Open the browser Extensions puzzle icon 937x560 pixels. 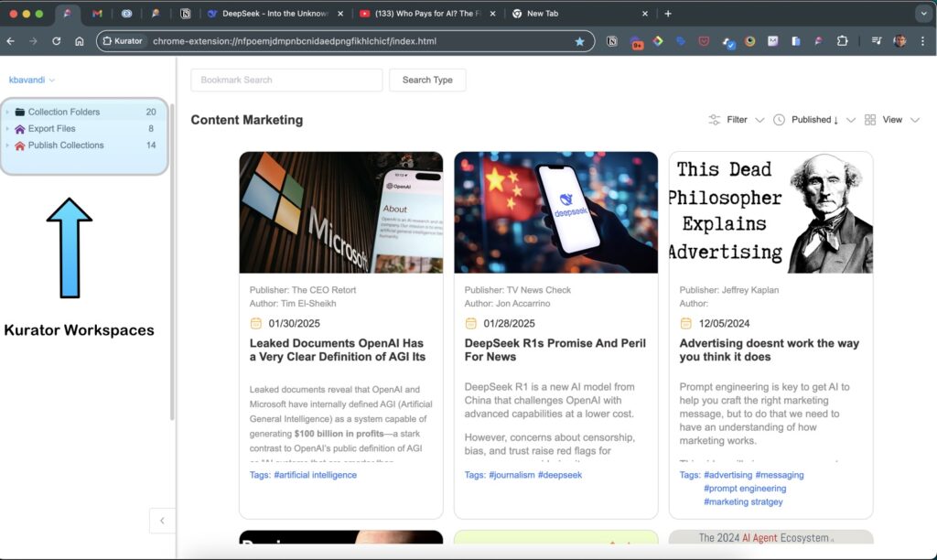(842, 41)
